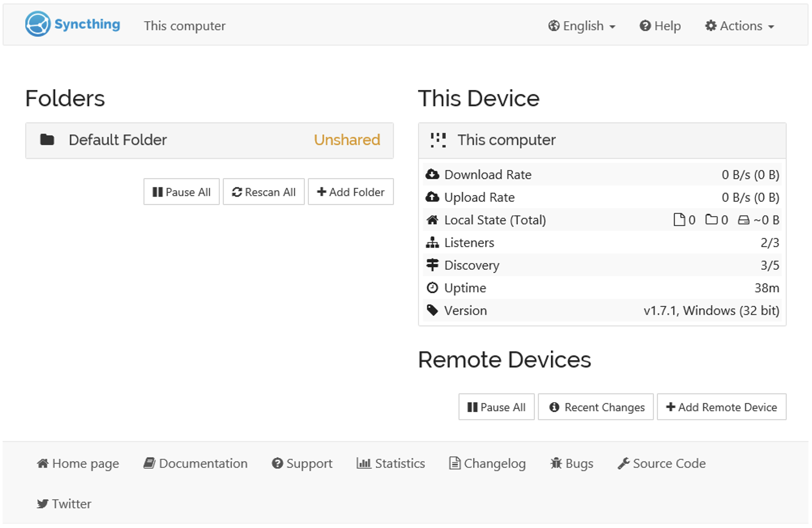This screenshot has width=812, height=528.
Task: Open the Actions dropdown menu
Action: (739, 25)
